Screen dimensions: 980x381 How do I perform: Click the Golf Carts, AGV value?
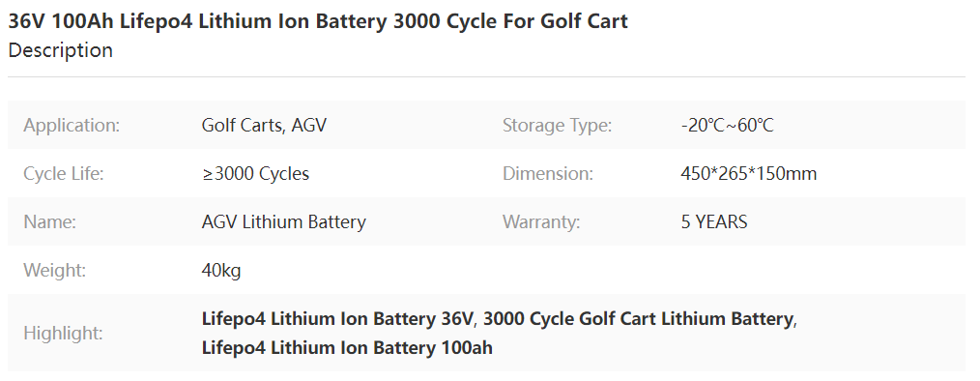click(264, 125)
